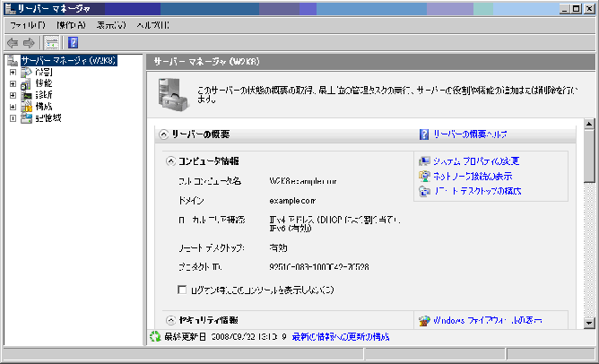This screenshot has width=599, height=364.
Task: Click the サーバーの概要 section title
Action: pos(201,134)
